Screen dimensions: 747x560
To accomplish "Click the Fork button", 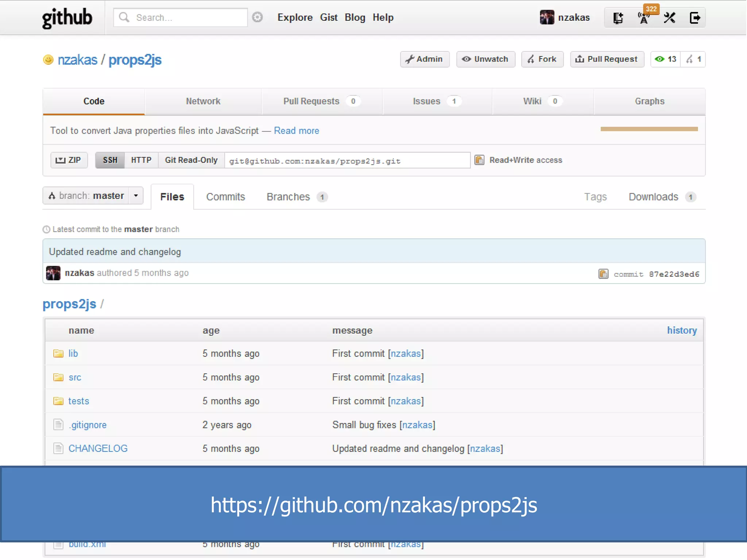I will (542, 59).
